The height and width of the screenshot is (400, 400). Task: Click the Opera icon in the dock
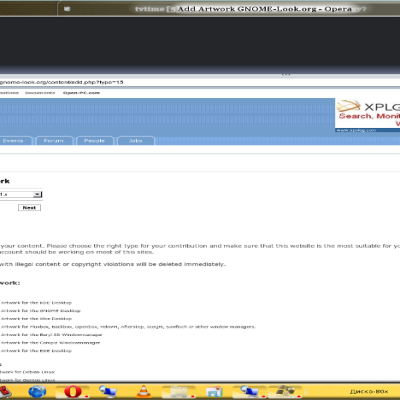(x=73, y=391)
